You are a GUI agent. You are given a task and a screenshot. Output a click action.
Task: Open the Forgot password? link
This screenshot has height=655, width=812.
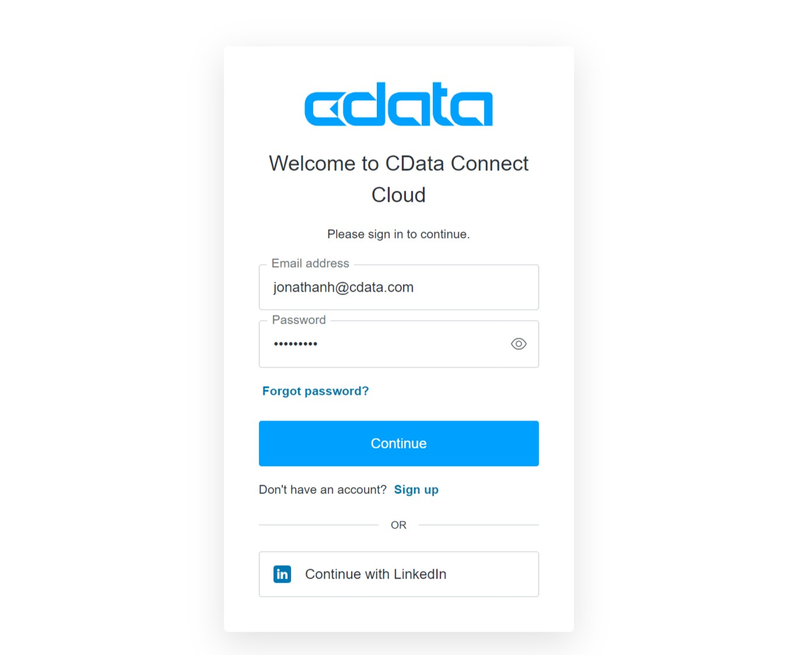point(315,391)
